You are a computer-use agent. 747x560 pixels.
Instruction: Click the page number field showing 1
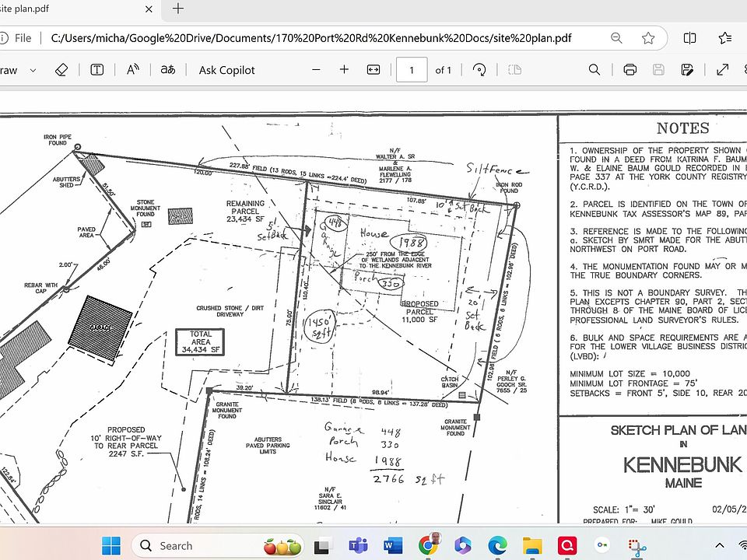click(x=412, y=70)
